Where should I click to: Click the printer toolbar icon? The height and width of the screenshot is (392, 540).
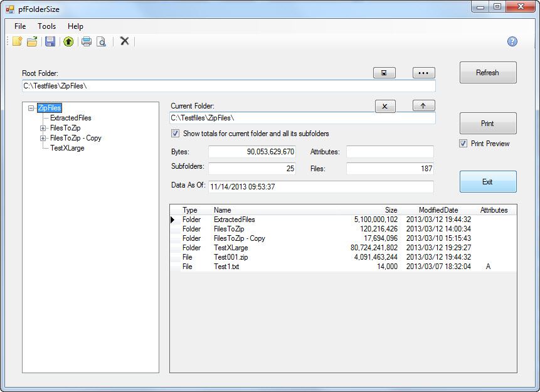87,41
